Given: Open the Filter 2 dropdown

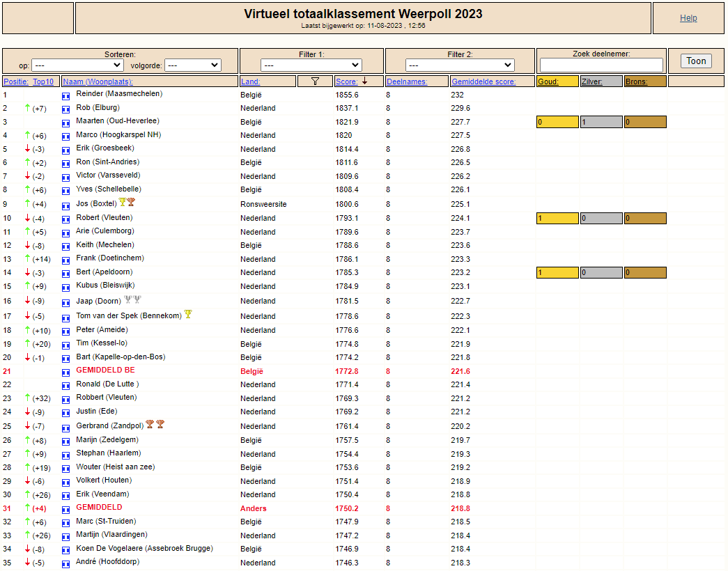Looking at the screenshot, I should click(x=460, y=65).
